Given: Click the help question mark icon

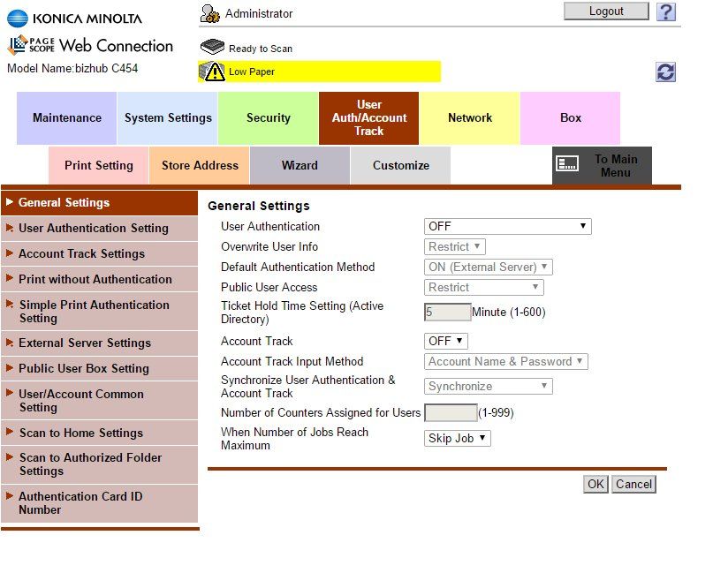Looking at the screenshot, I should coord(666,11).
